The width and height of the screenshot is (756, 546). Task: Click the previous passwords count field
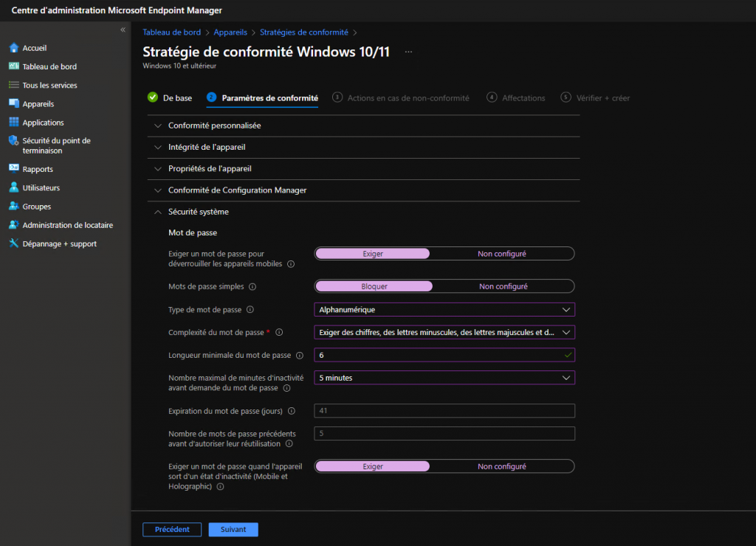click(444, 434)
